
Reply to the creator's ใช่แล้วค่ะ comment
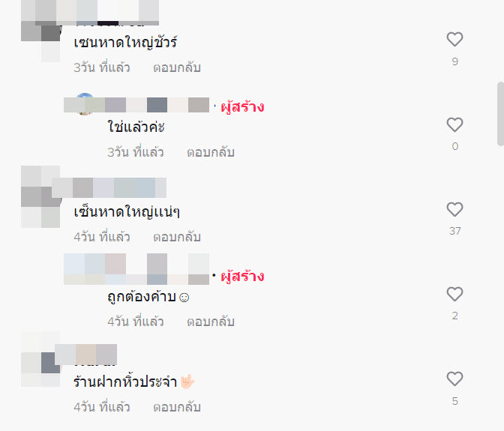pyautogui.click(x=211, y=153)
